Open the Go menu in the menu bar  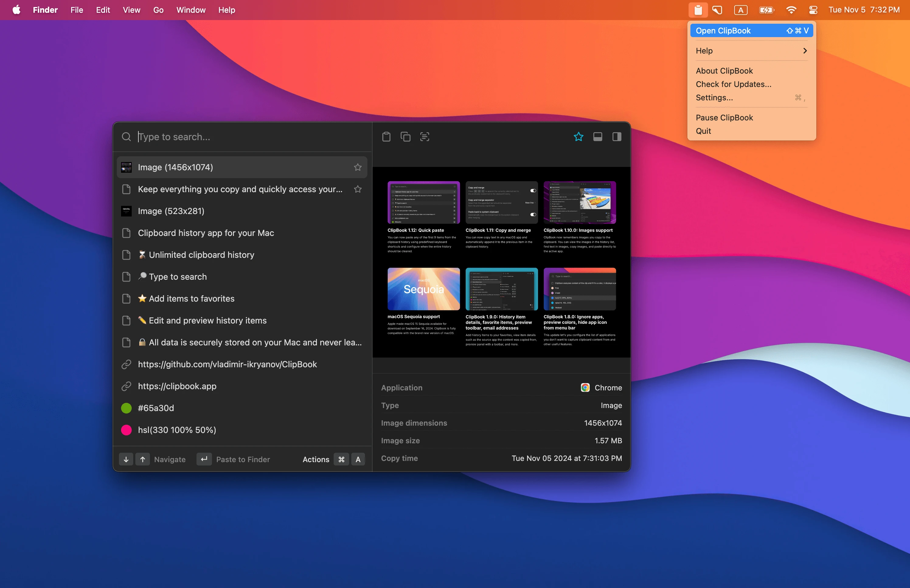coord(158,10)
